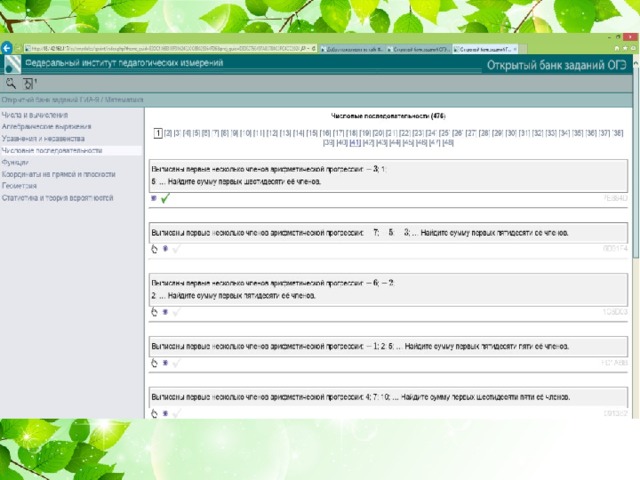Click the grey checkmark under the 7; 5; 3 task

[176, 249]
